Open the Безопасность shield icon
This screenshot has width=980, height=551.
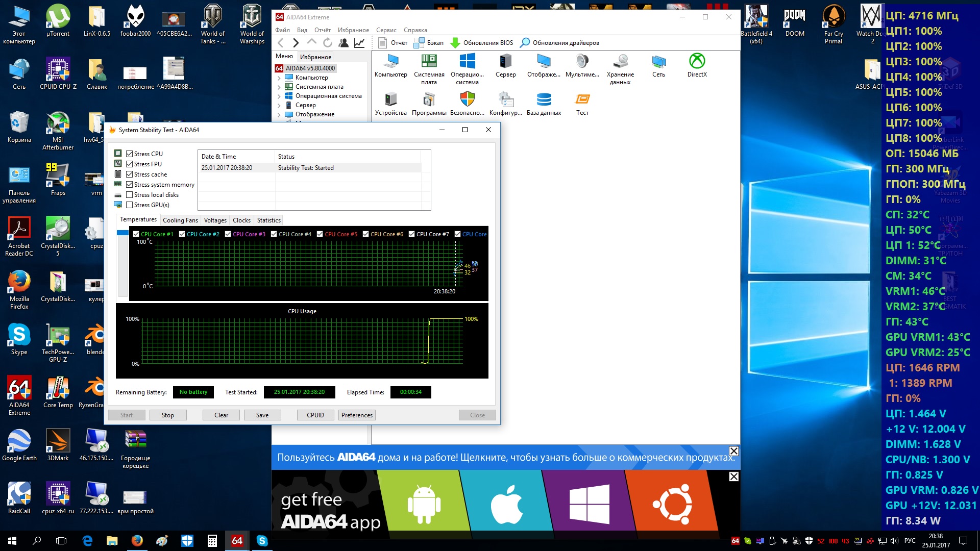pyautogui.click(x=467, y=99)
